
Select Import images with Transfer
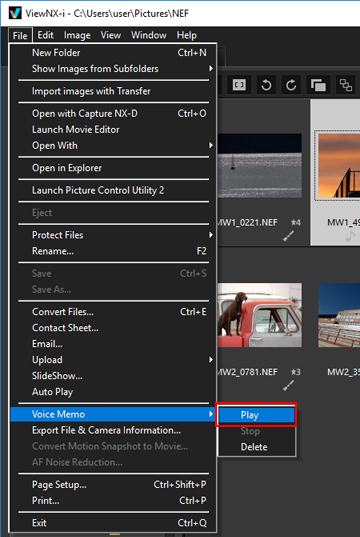tap(113, 91)
